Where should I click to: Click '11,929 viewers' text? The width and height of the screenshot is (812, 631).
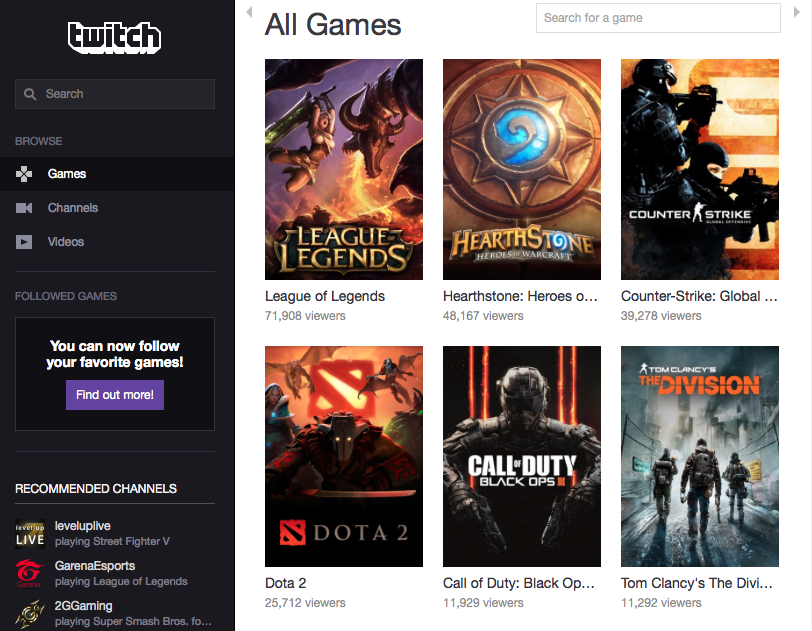[483, 603]
